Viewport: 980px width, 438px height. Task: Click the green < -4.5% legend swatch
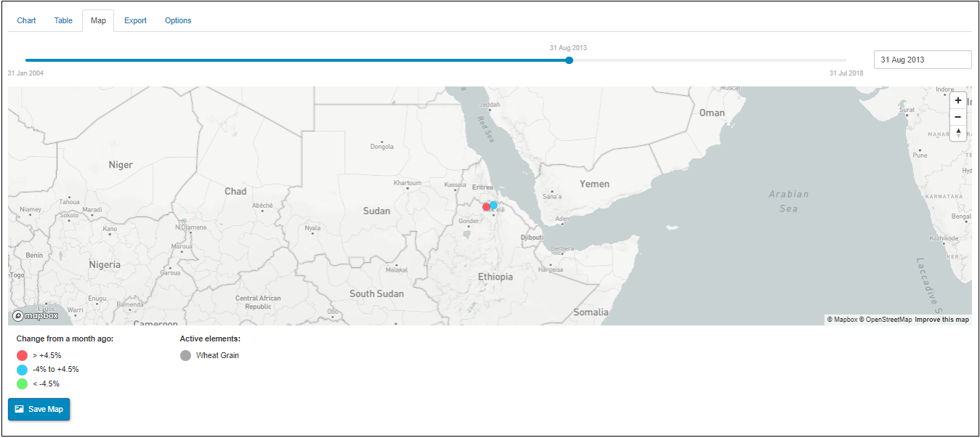(22, 384)
